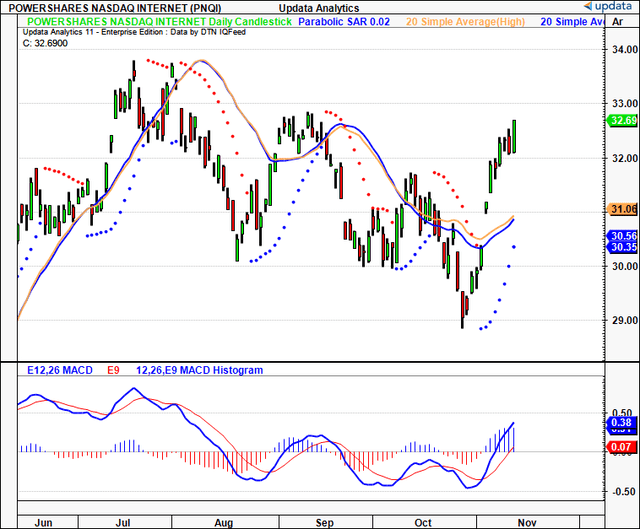Select the Parabolic SAR 0.02 legend
The width and height of the screenshot is (640, 529).
coord(344,22)
